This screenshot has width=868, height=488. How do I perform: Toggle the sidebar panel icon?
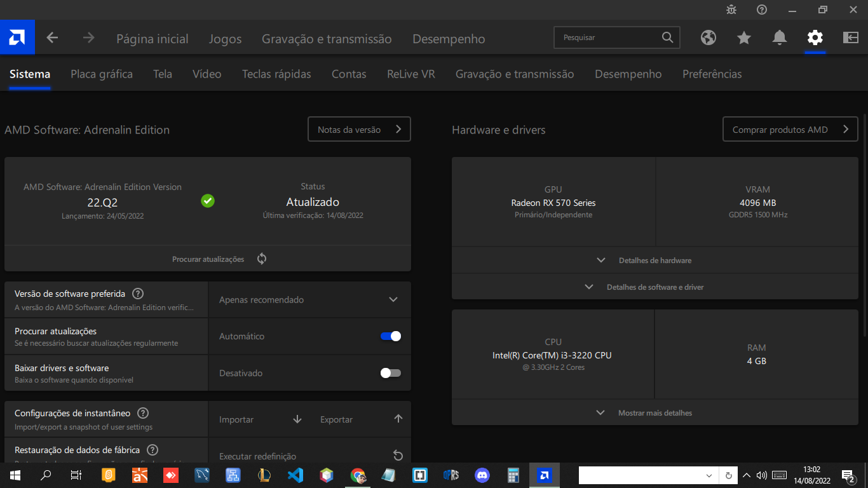point(851,37)
